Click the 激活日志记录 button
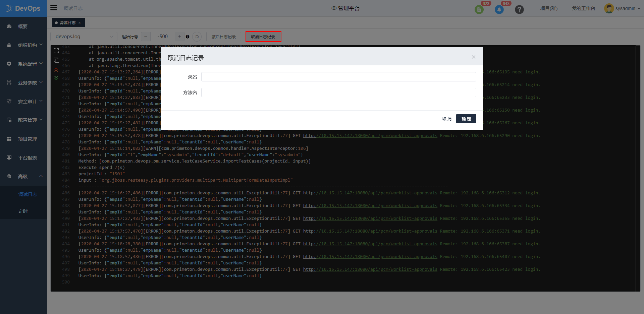Image resolution: width=644 pixels, height=314 pixels. (x=223, y=37)
